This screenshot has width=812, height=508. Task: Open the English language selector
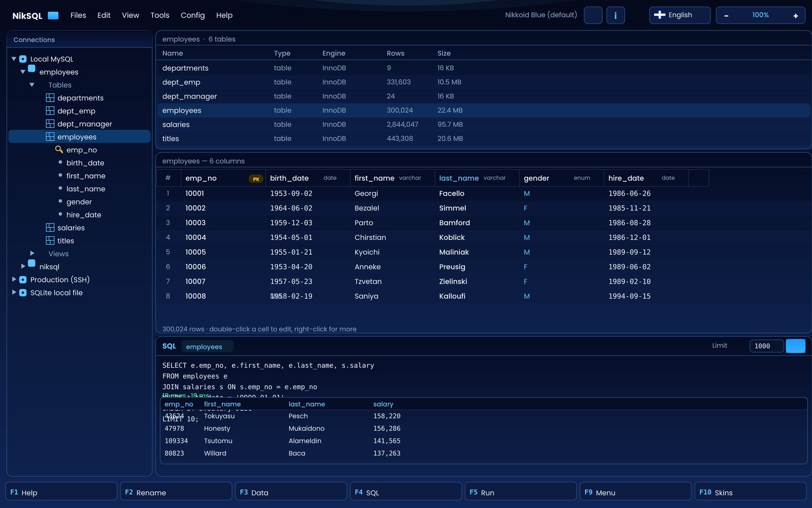coord(680,15)
